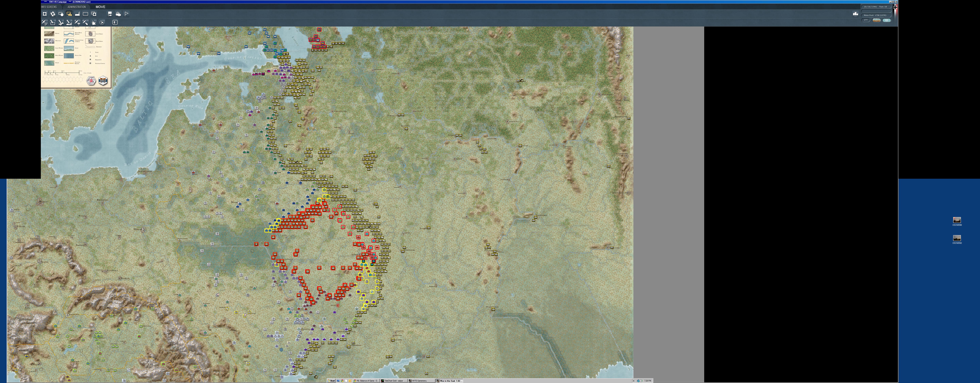Switch to WITE Gamemenu taskbar window
This screenshot has width=980, height=383.
point(422,381)
